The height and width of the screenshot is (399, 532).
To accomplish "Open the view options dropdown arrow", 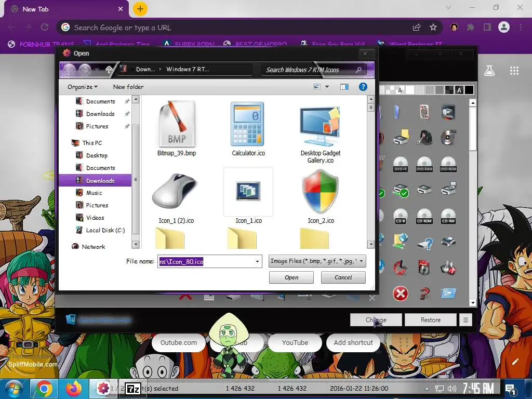I will coord(327,87).
